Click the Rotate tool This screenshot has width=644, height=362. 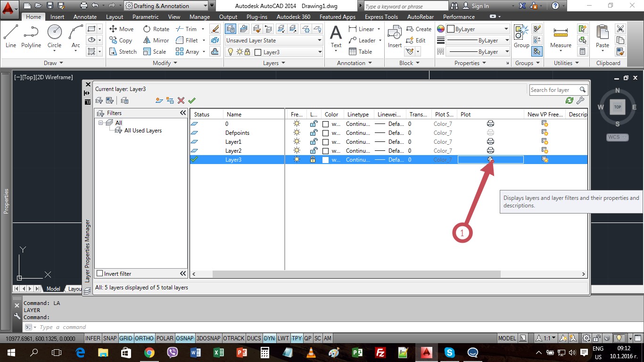156,29
